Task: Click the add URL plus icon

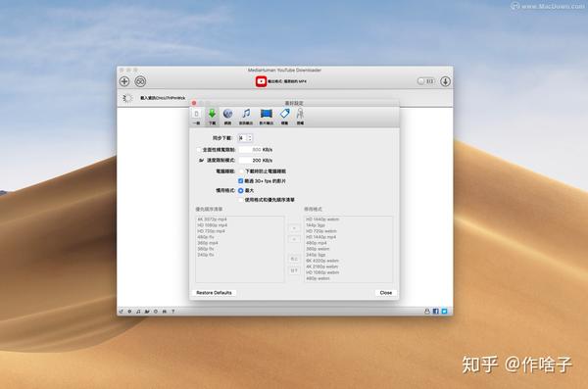Action: 124,81
